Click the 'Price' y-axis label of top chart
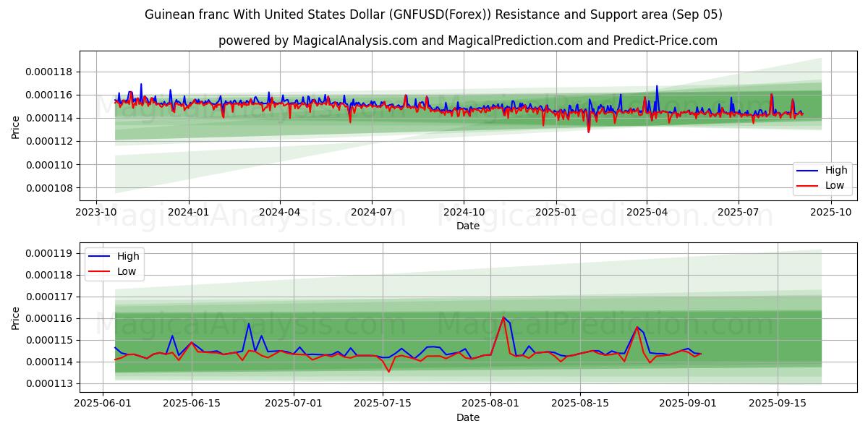The height and width of the screenshot is (434, 868). coord(16,127)
